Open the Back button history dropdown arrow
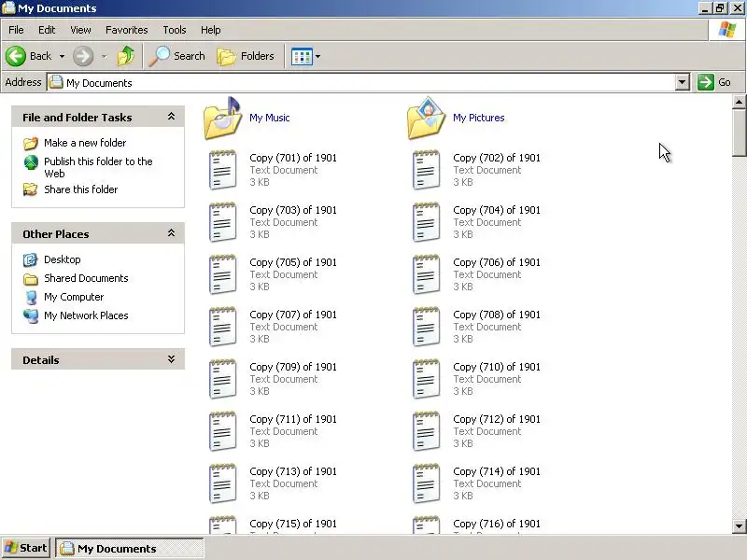 (x=62, y=56)
